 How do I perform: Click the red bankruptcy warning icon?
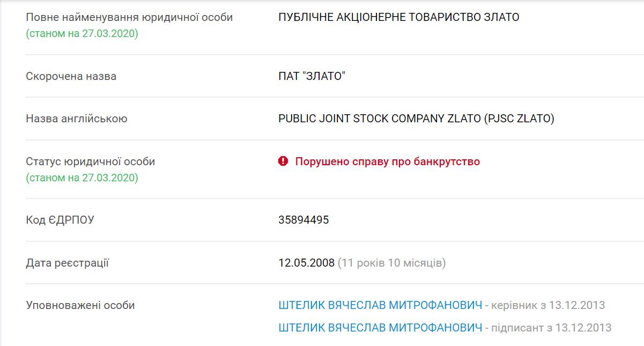(283, 161)
